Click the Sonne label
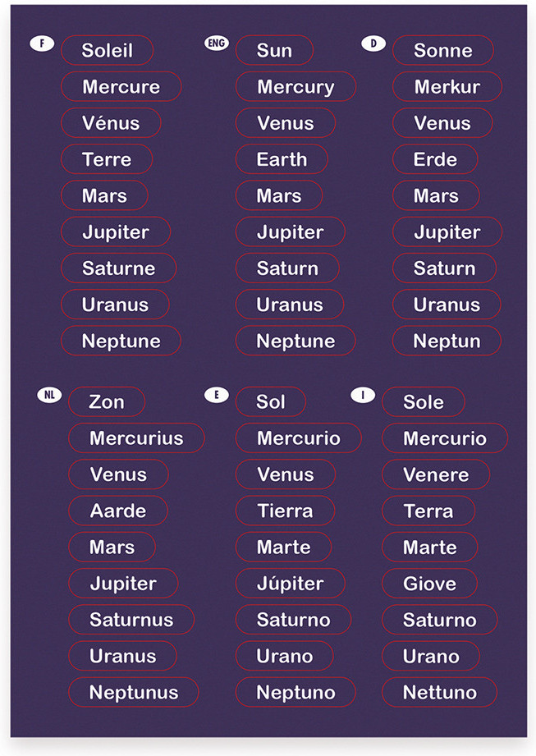536x756 pixels. coord(443,50)
